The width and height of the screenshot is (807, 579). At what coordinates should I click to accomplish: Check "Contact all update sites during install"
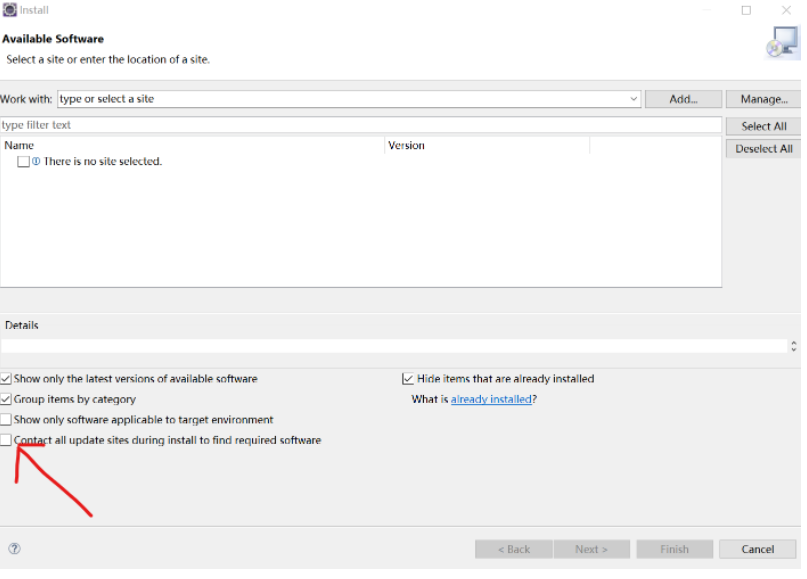point(6,440)
